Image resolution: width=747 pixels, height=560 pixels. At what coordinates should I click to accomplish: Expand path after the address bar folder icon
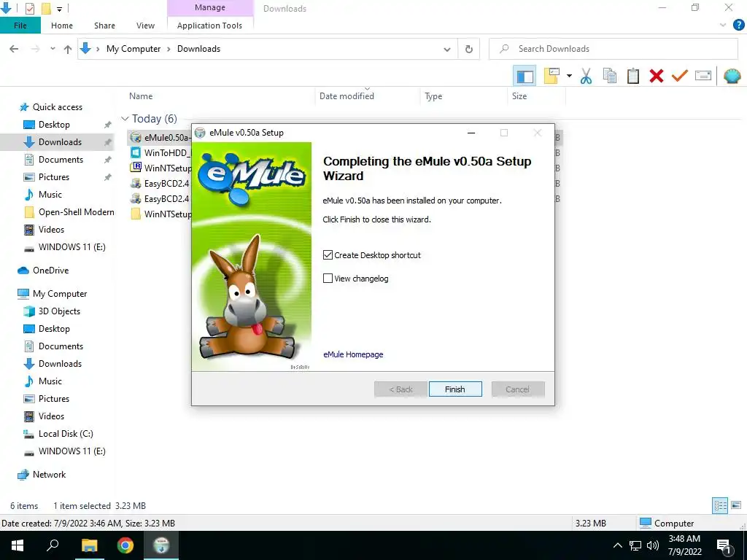coord(98,49)
